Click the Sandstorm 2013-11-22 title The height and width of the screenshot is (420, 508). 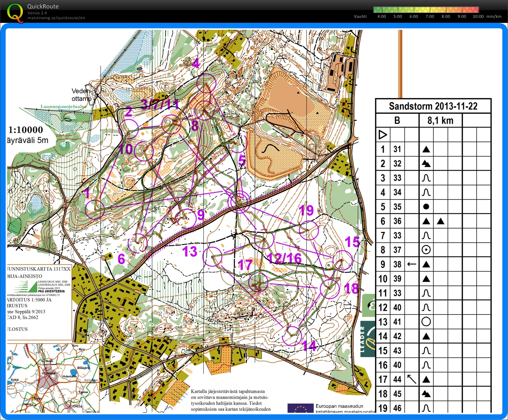click(x=433, y=106)
